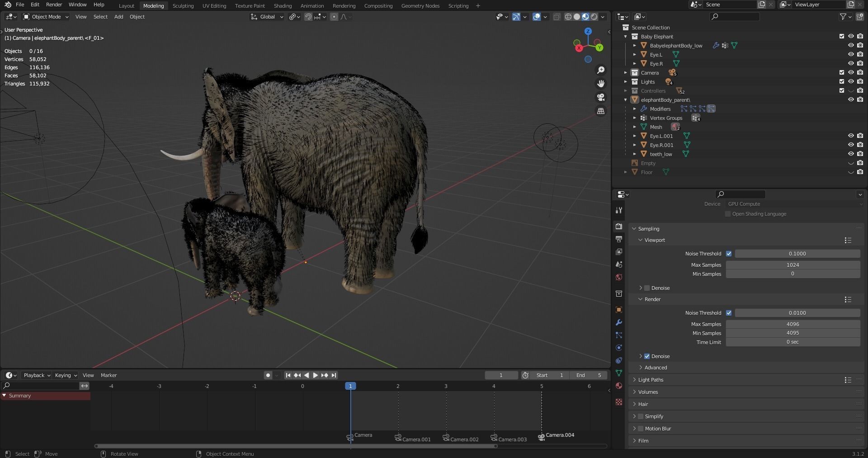The height and width of the screenshot is (458, 868).
Task: Jump to the timeline start frame
Action: tap(288, 375)
